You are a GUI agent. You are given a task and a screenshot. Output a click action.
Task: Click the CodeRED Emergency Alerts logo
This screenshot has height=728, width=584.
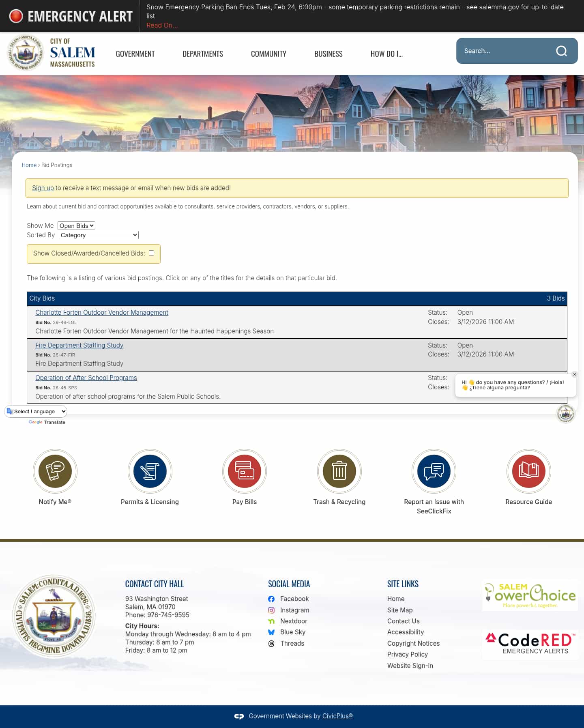pos(530,644)
